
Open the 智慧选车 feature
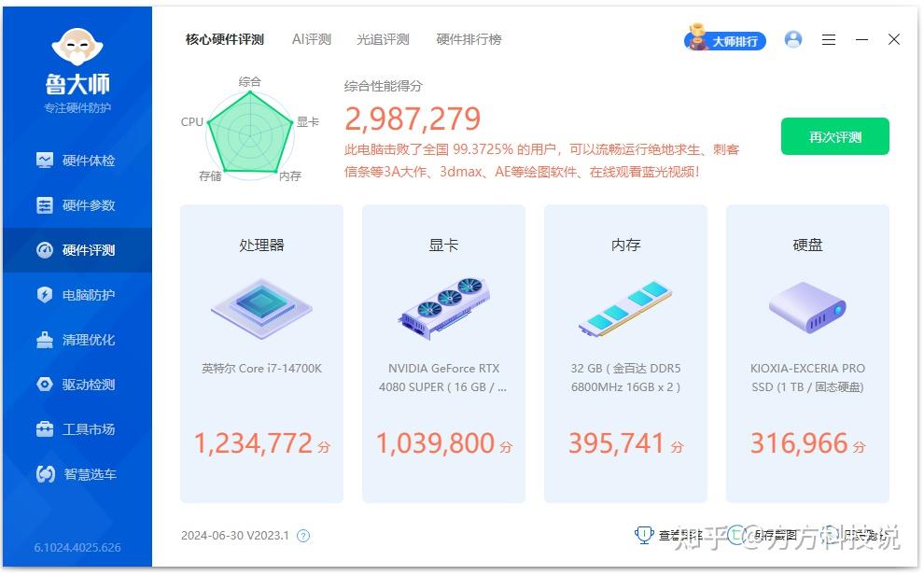click(77, 474)
